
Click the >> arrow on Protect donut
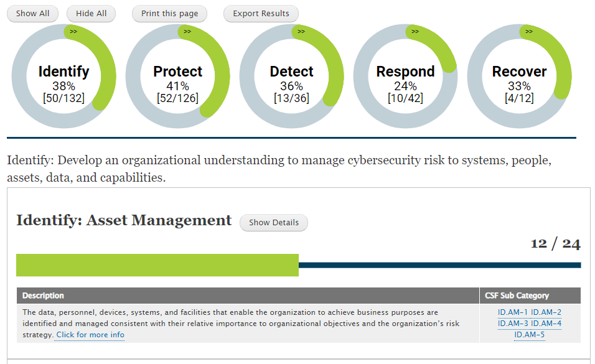tap(187, 31)
